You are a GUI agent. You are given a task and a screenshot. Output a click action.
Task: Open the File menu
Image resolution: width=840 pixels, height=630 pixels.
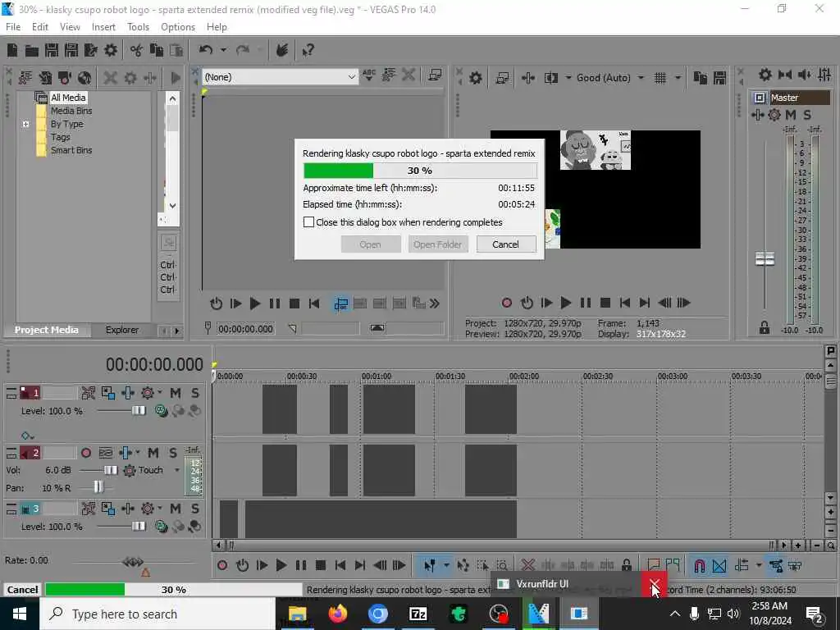click(x=13, y=27)
